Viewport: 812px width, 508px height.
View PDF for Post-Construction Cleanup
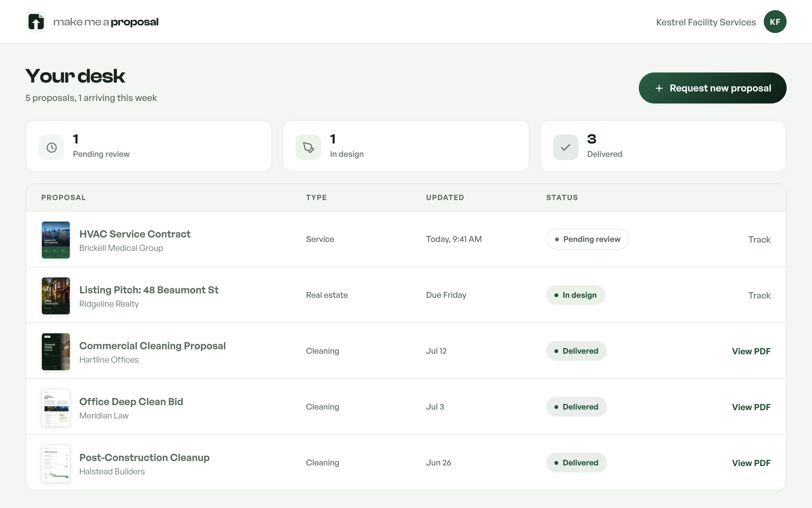pos(751,463)
